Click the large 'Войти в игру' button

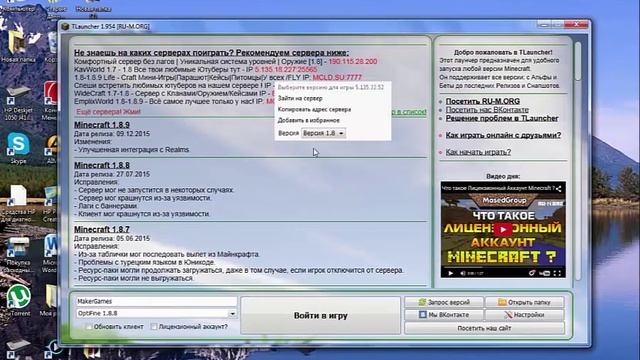pyautogui.click(x=320, y=316)
